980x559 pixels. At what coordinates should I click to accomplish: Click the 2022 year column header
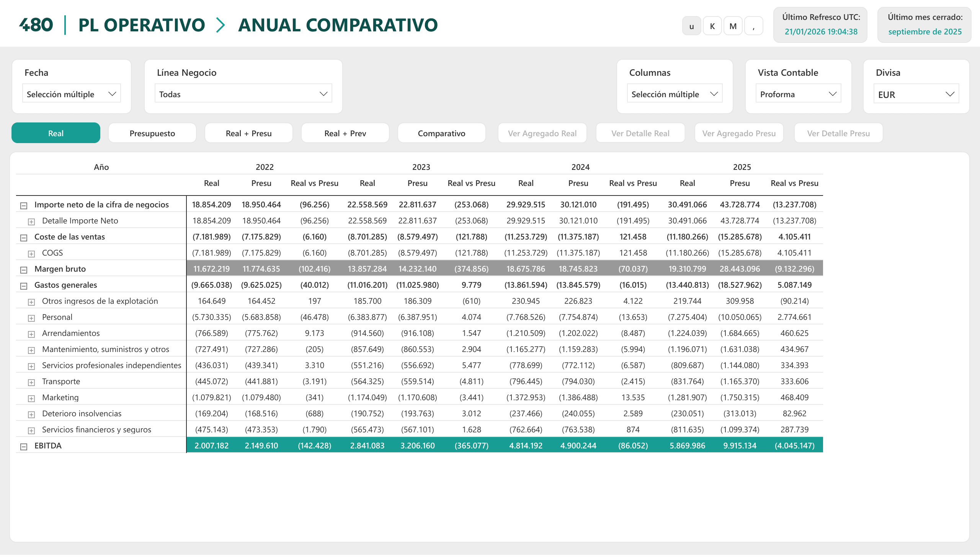(265, 167)
